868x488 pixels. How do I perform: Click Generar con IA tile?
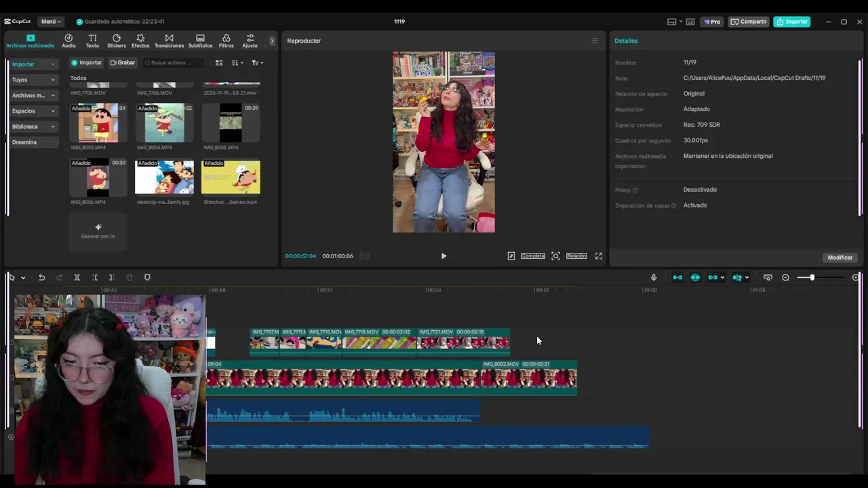tap(98, 230)
